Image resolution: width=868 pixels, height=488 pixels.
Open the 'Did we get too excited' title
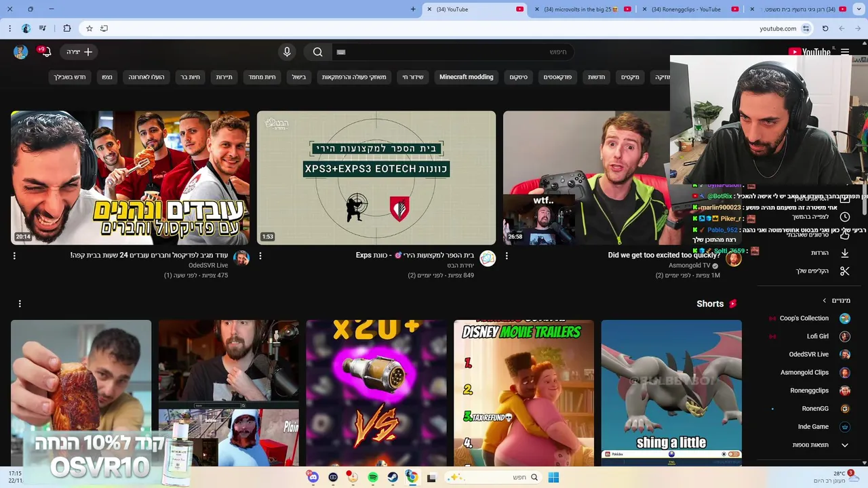(x=664, y=256)
